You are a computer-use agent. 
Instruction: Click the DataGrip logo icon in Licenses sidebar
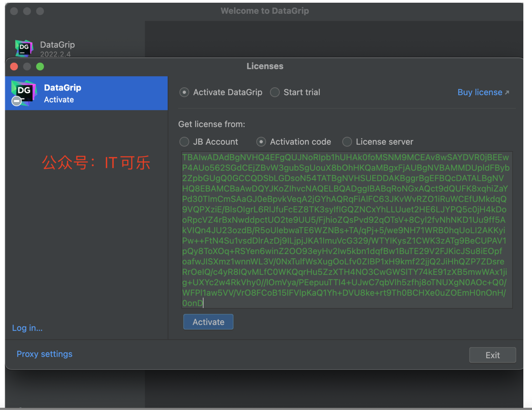(x=24, y=91)
